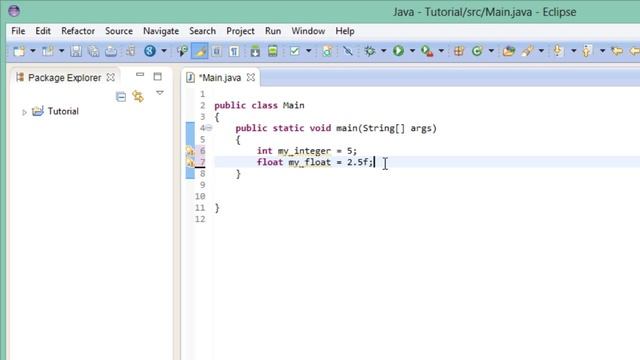Click the Android Virtual Device Manager icon
This screenshot has width=640, height=360.
point(273,51)
